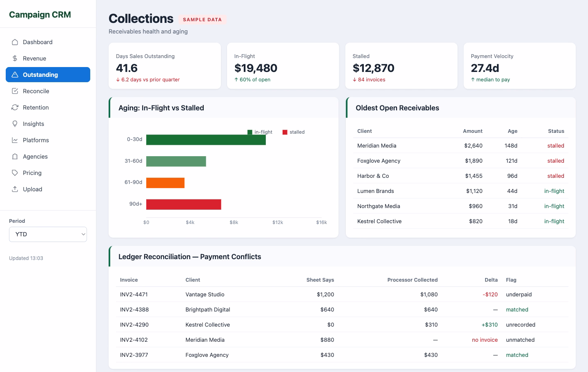Click the Flag column header
588x372 pixels.
(511, 280)
